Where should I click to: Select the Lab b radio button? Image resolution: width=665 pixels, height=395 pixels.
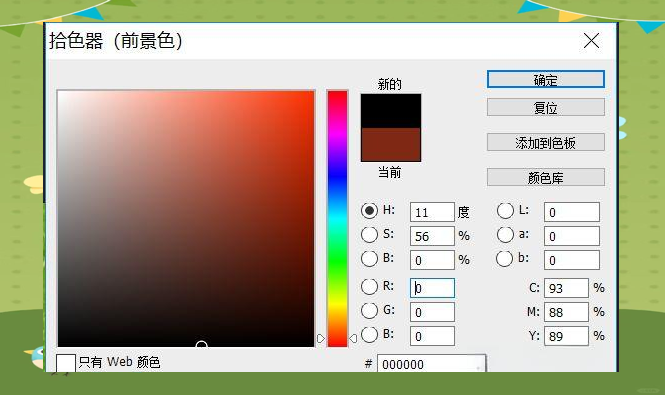(x=504, y=258)
